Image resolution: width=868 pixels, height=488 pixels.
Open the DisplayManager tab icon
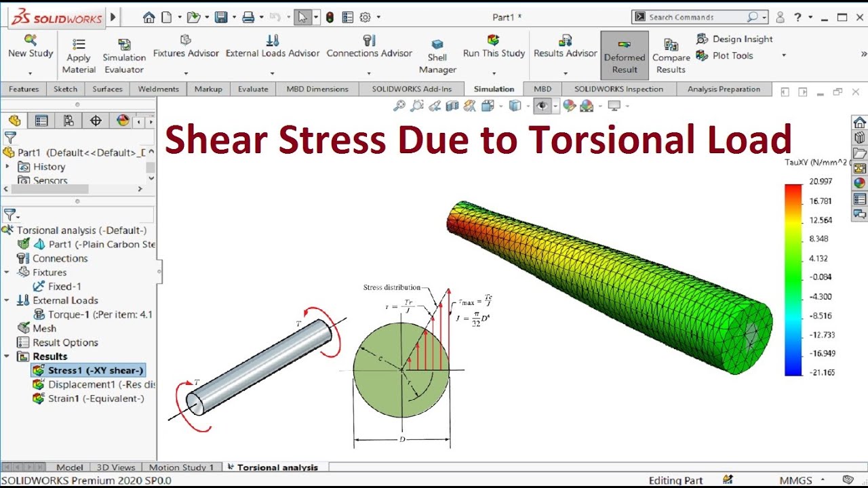click(123, 121)
